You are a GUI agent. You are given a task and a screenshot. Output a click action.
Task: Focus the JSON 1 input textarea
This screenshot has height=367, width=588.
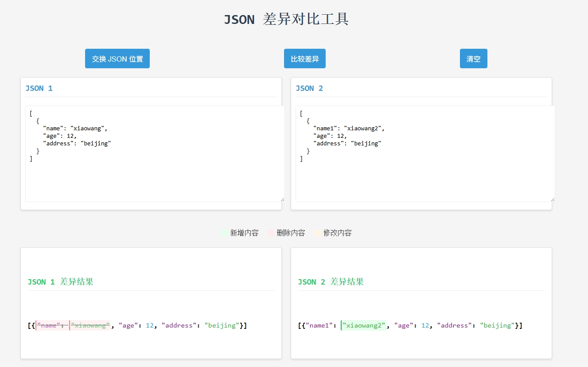click(x=155, y=154)
